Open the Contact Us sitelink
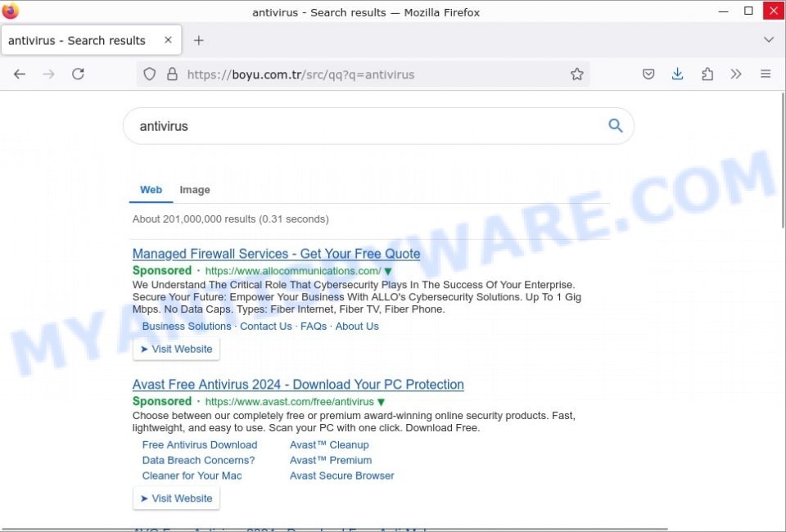This screenshot has width=786, height=532. pos(265,326)
